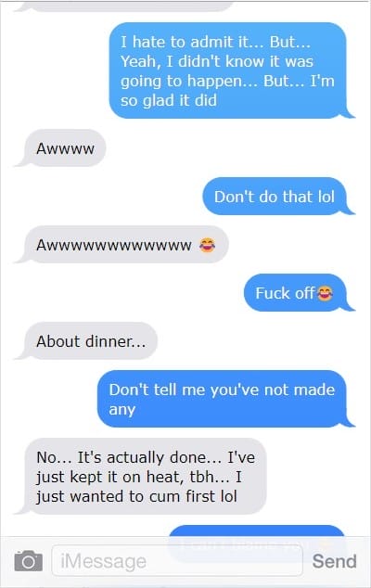Focus the iMessage text input field
This screenshot has width=371, height=588.
(177, 560)
